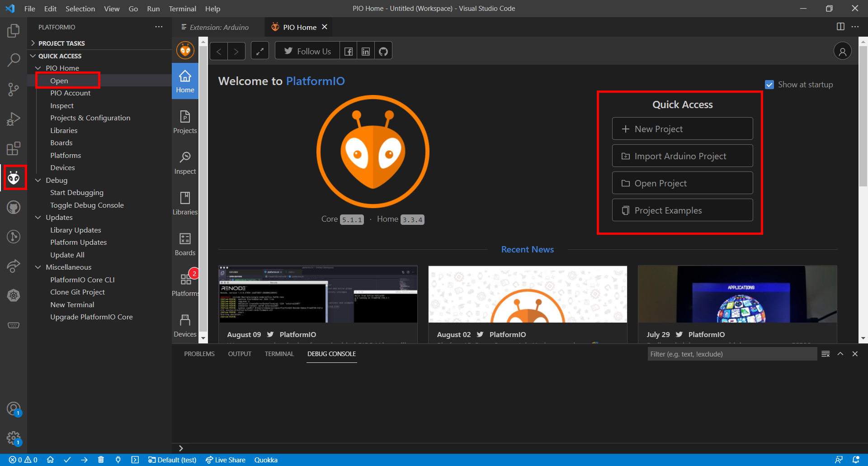Screen dimensions: 868x466
Task: Select the Projects icon in PIO sidebar
Action: [x=185, y=121]
